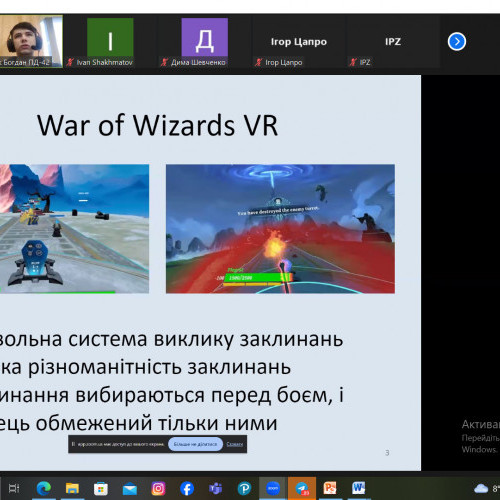Click muted mic icon beside Ігор Цапро label
Viewport: 500px width, 500px height.
[x=259, y=62]
